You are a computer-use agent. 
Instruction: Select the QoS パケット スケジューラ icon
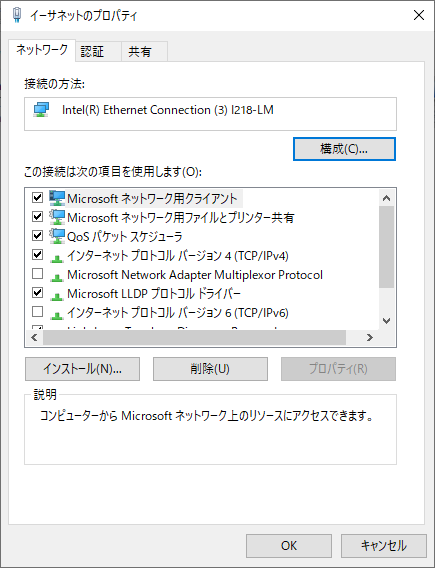pos(57,236)
